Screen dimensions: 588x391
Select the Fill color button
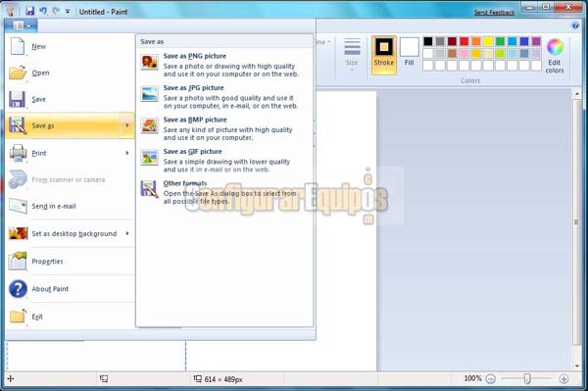pos(409,53)
